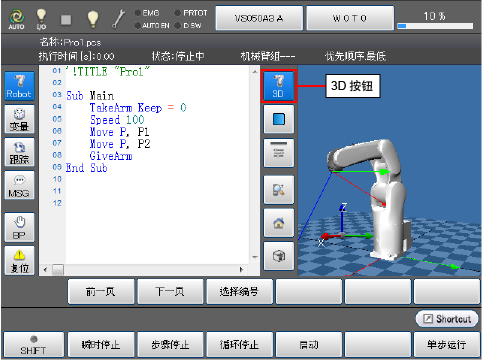Click the W0 T0 button

click(x=350, y=18)
